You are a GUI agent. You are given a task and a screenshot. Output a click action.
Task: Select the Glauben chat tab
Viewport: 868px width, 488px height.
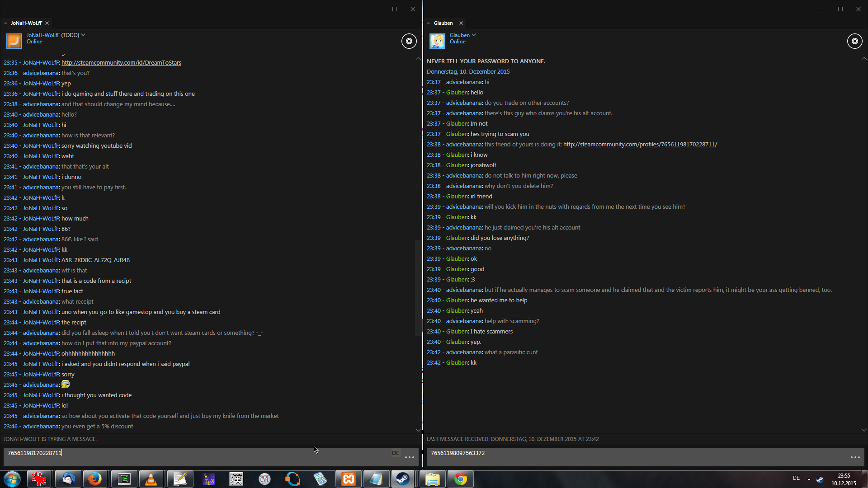[x=443, y=23]
